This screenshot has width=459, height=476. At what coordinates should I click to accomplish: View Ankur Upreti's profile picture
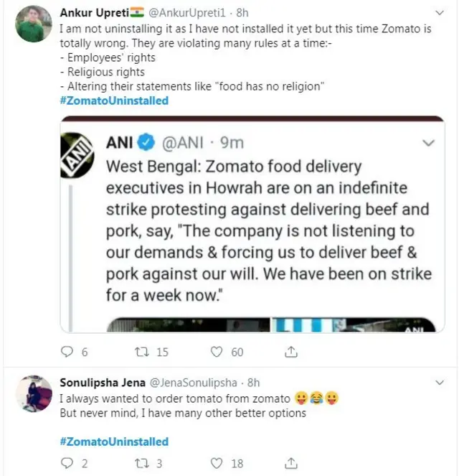[34, 24]
